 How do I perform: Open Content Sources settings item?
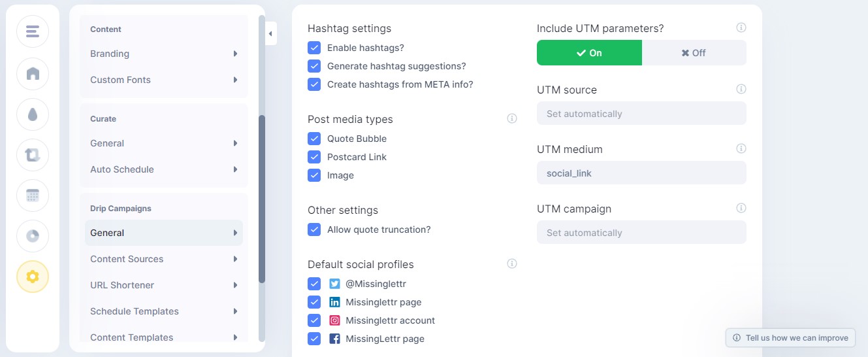point(164,259)
